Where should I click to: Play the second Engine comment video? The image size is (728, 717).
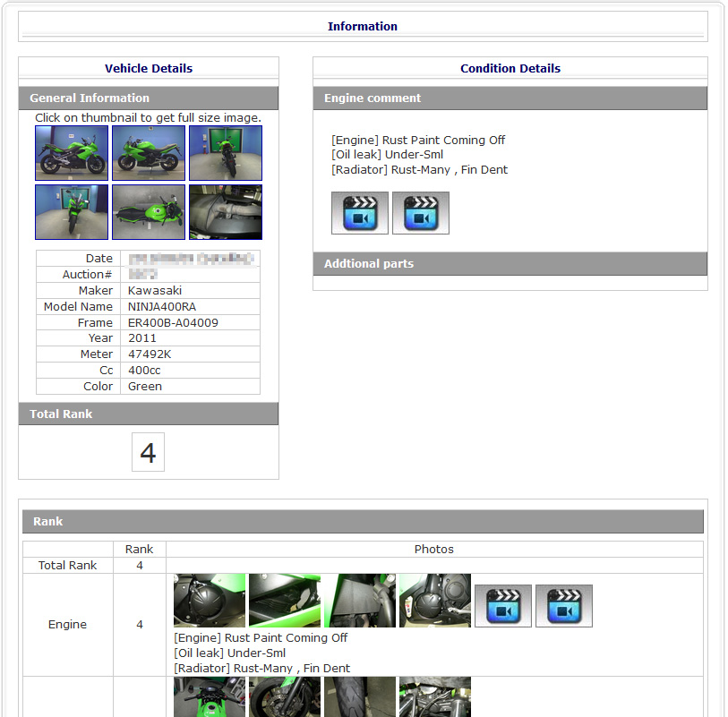(x=420, y=212)
